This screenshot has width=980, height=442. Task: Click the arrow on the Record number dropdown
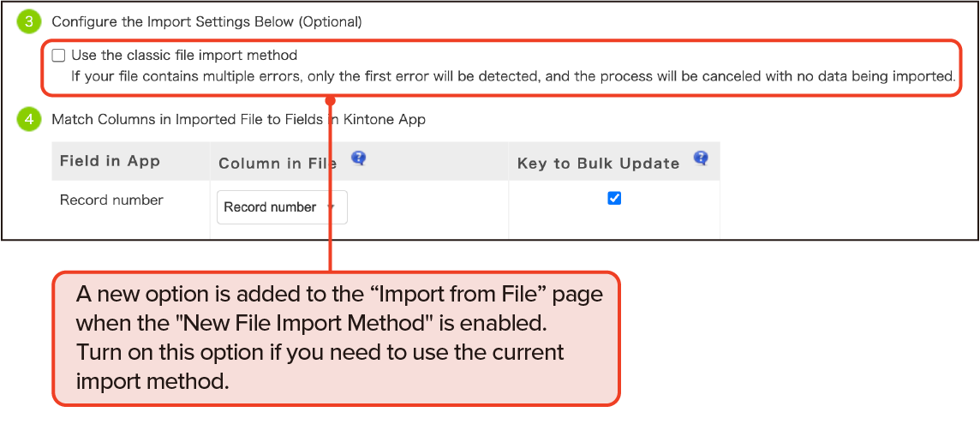point(332,207)
